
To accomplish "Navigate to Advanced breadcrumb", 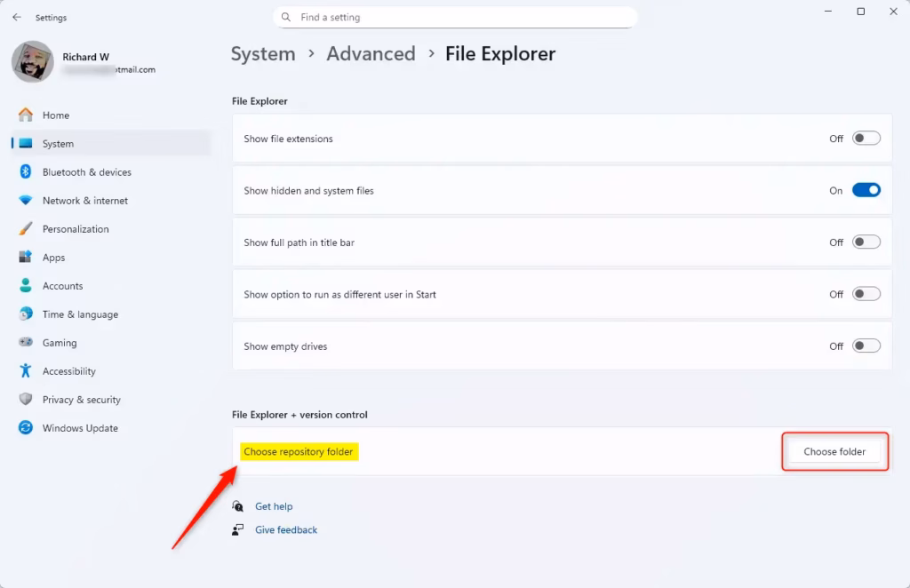I will (371, 54).
